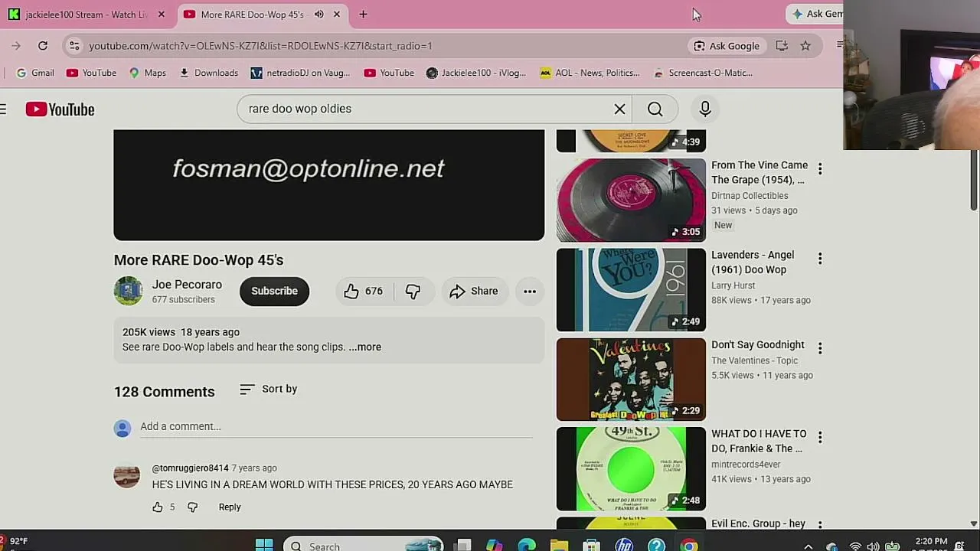The image size is (980, 551).
Task: Play the Don't Say Goodnight thumbnail
Action: (631, 380)
